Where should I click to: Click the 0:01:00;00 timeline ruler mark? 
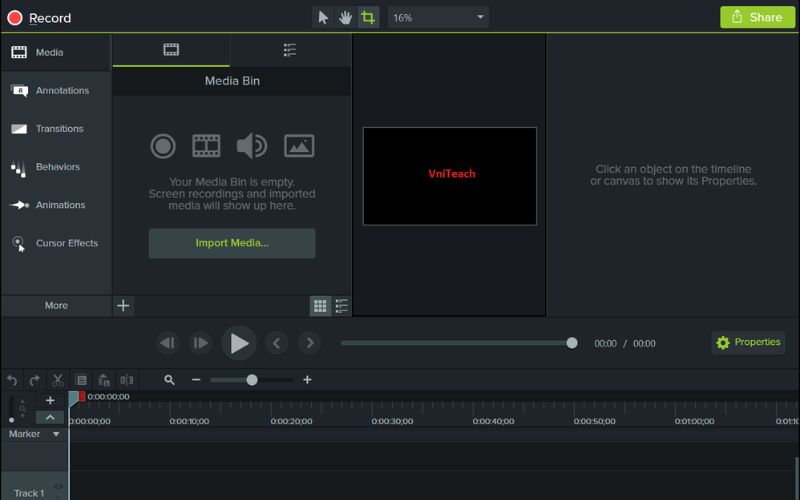pyautogui.click(x=694, y=421)
